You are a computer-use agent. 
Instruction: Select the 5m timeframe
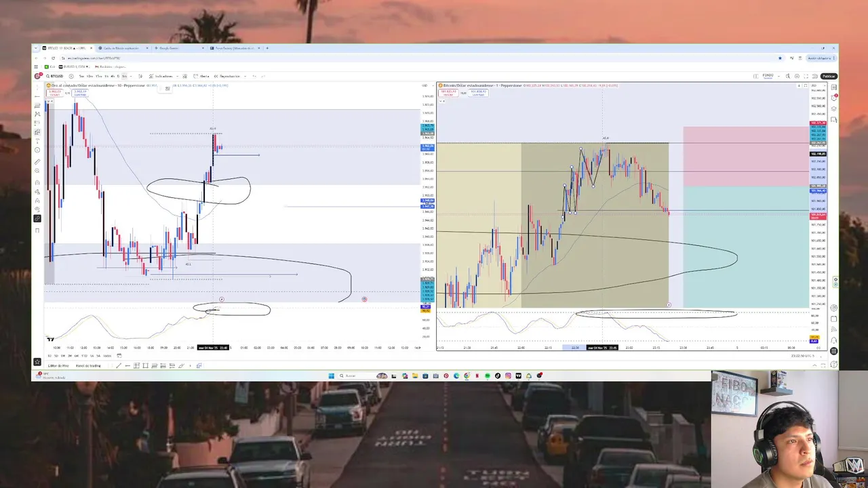pos(81,76)
